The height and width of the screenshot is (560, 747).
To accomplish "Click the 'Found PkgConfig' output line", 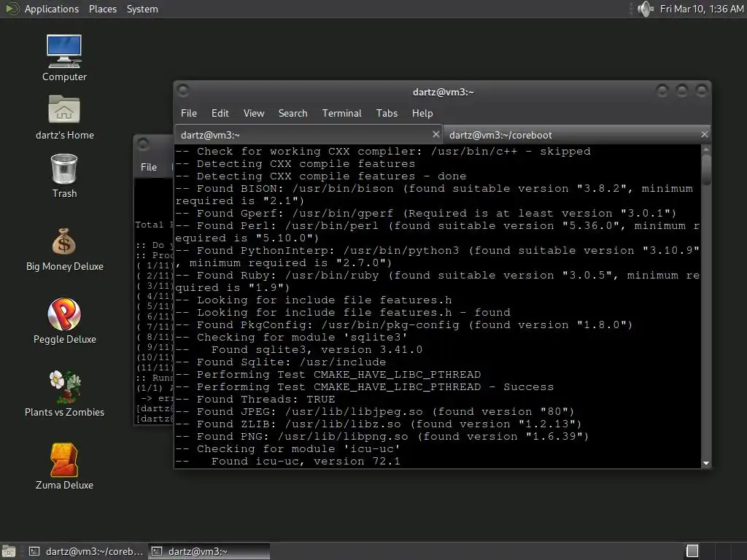I will [404, 324].
